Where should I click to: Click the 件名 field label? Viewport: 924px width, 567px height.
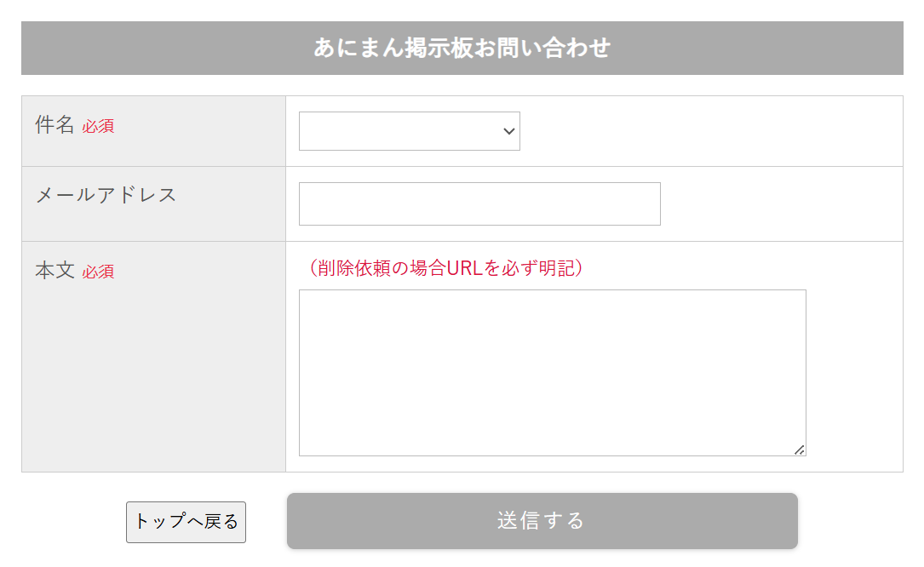point(55,125)
